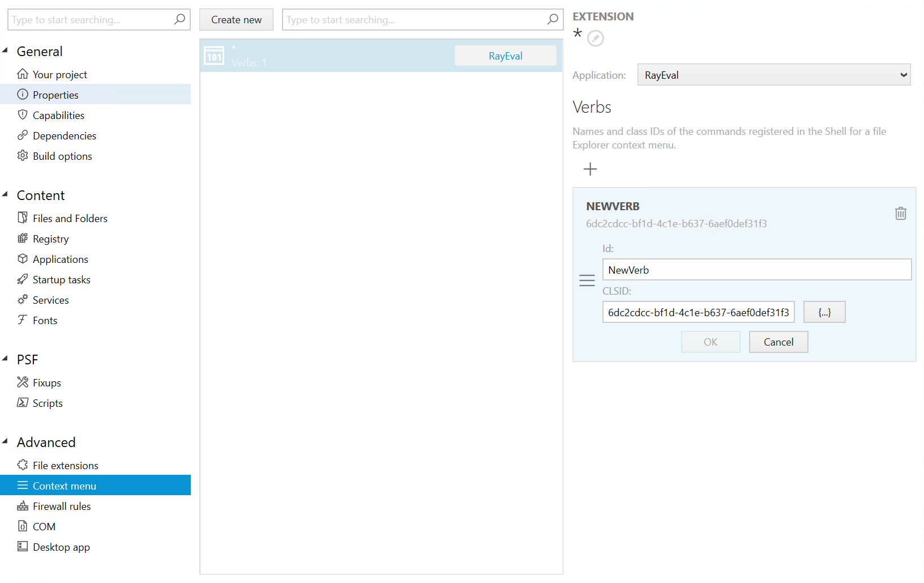Click the Id field containing NewVerb
Screen dimensions: 924x583
[x=757, y=270]
